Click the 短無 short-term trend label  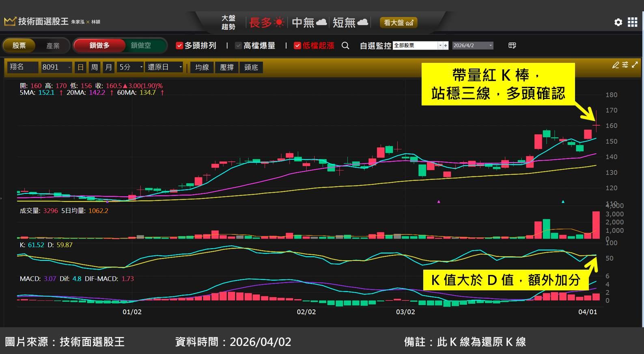(344, 23)
